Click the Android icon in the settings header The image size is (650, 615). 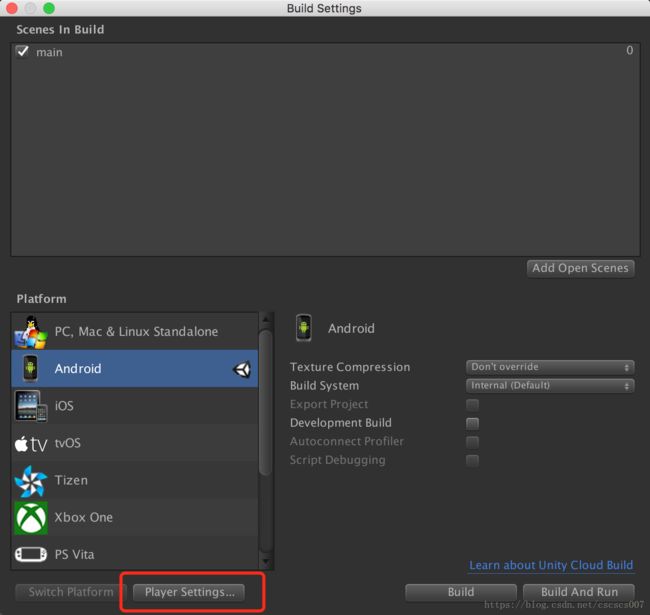303,328
